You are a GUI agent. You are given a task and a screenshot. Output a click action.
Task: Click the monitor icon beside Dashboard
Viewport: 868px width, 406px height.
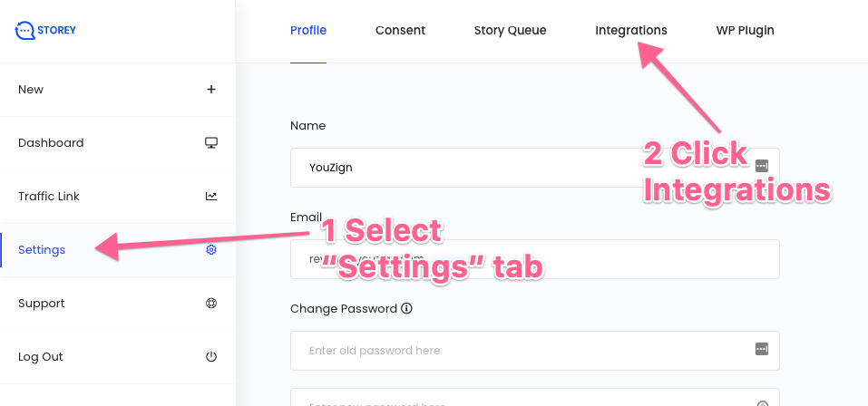coord(211,142)
